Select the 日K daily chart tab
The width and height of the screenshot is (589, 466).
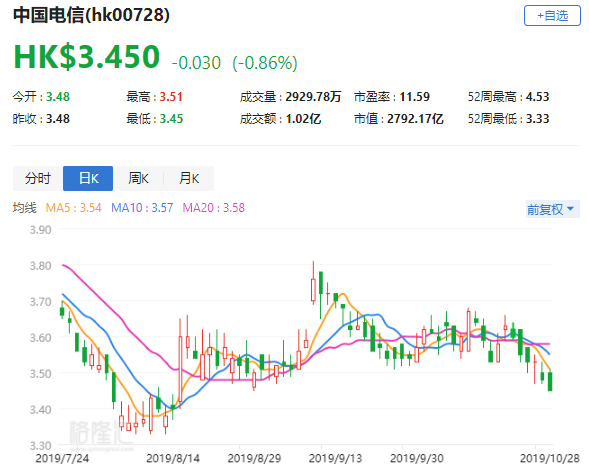(88, 178)
